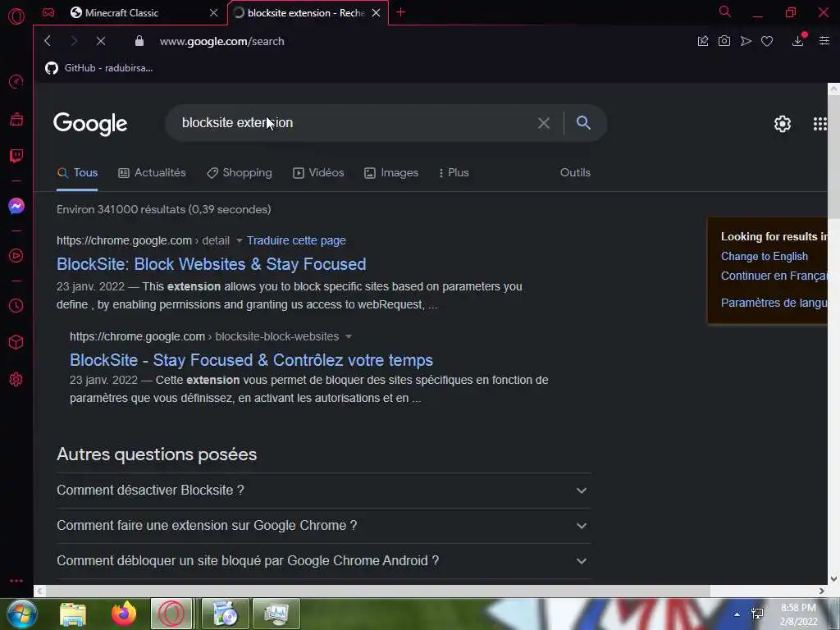Click the address bar URL
This screenshot has height=630, width=840.
[221, 41]
